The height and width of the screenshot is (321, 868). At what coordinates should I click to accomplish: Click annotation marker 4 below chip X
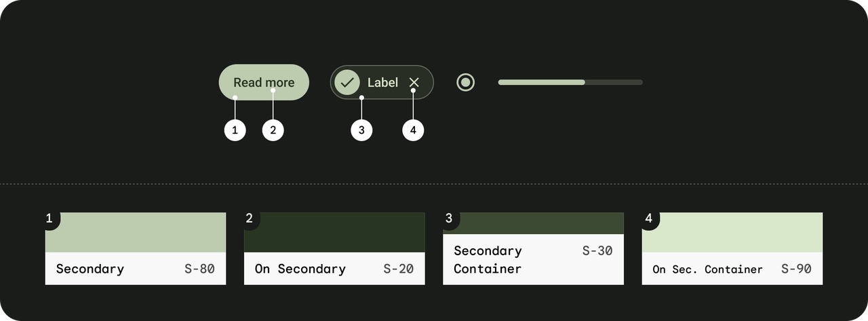pyautogui.click(x=413, y=130)
